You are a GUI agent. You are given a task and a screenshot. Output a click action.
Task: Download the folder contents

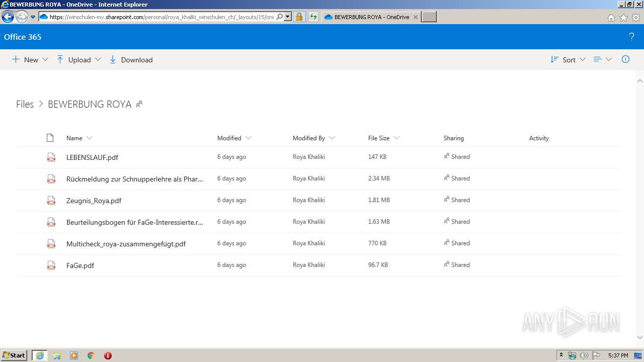pyautogui.click(x=131, y=59)
